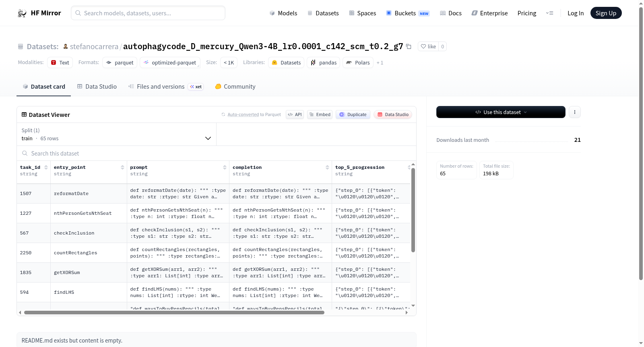This screenshot has width=644, height=347.
Task: Switch to the Dataset card tab
Action: [44, 86]
